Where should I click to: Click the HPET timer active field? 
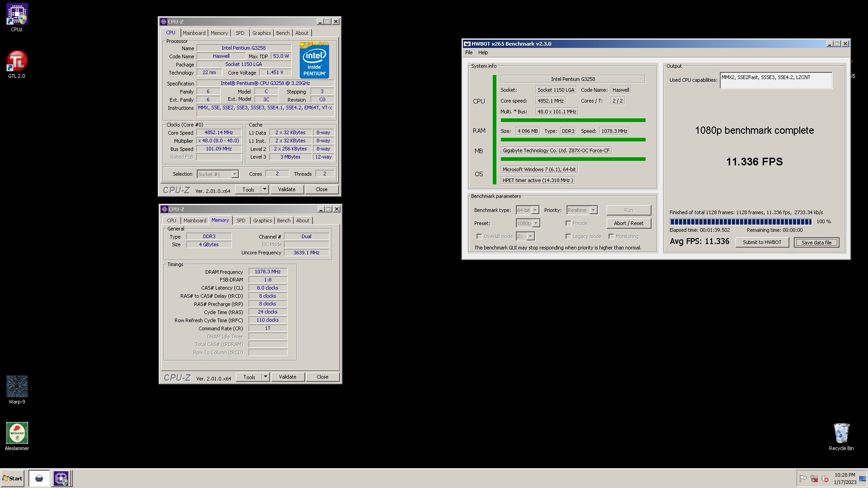538,180
